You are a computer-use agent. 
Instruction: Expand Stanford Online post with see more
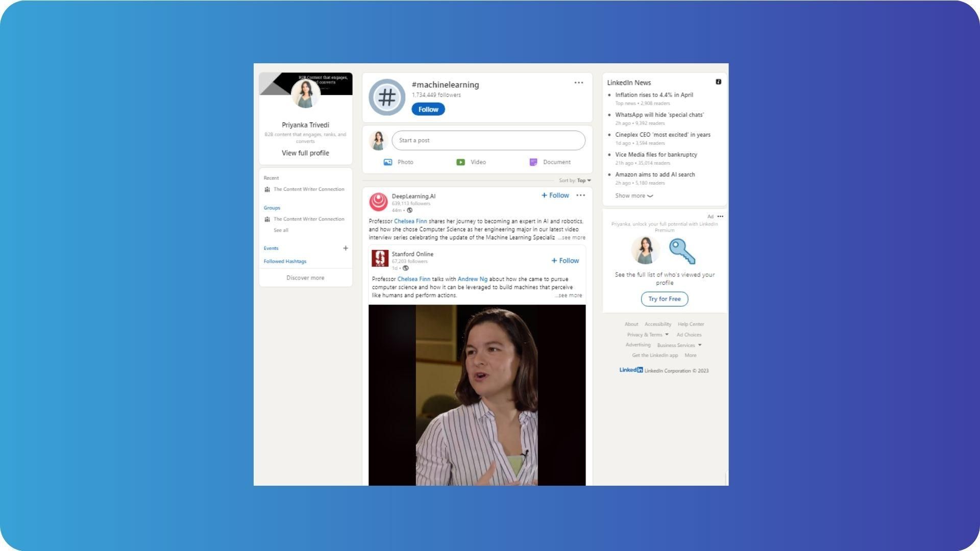pos(569,295)
